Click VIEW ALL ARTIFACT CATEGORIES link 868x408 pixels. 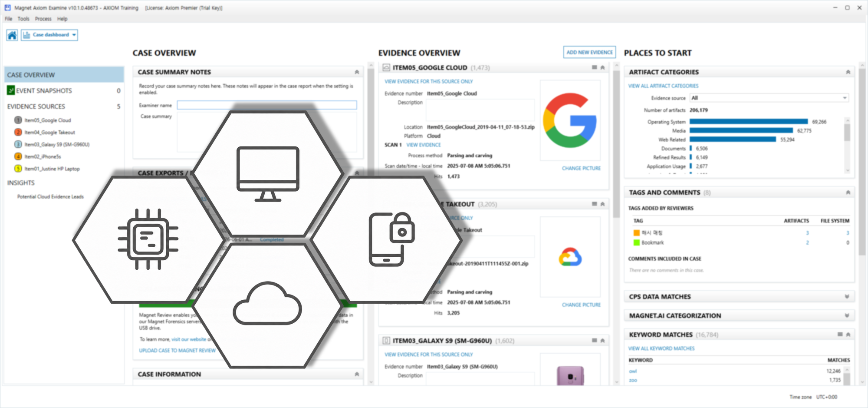coord(663,86)
